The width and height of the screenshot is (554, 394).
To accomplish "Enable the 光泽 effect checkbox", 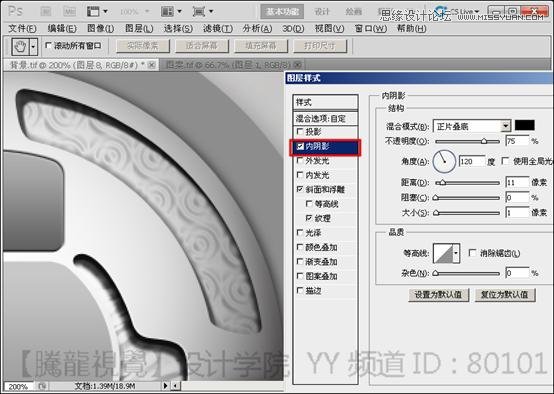I will coord(300,233).
